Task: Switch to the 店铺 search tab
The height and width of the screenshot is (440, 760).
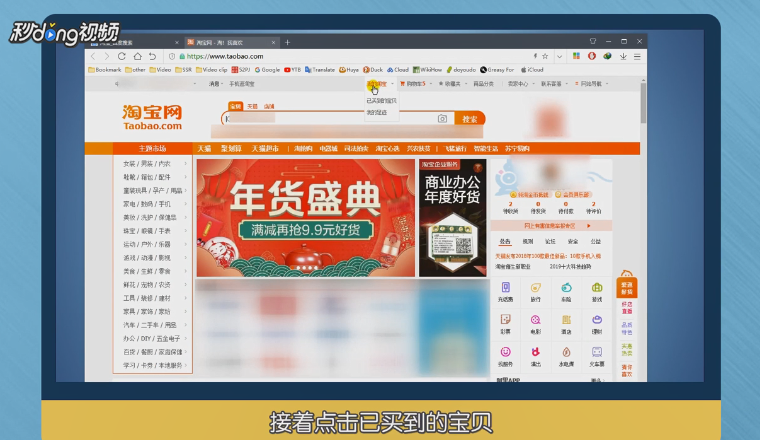Action: coord(269,106)
